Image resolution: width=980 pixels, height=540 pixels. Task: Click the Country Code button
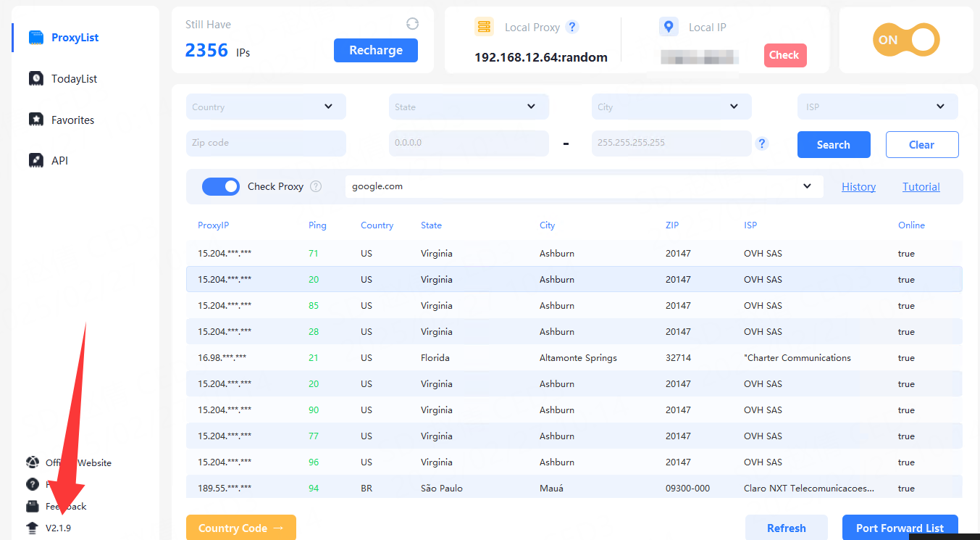coord(241,528)
